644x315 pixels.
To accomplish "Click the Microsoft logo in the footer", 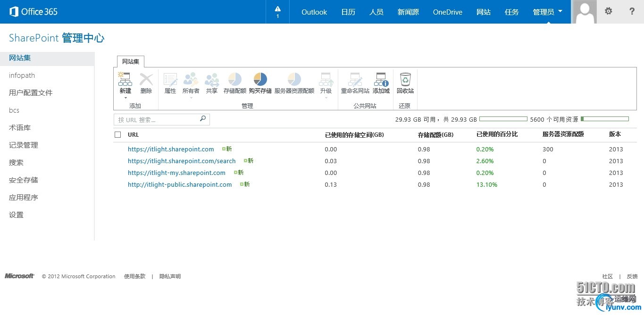I will click(x=19, y=276).
